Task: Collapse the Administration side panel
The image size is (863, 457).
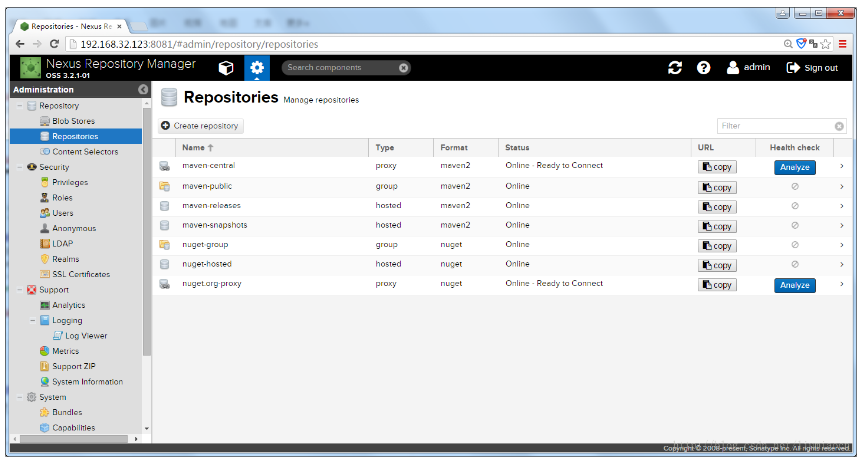Action: click(143, 89)
